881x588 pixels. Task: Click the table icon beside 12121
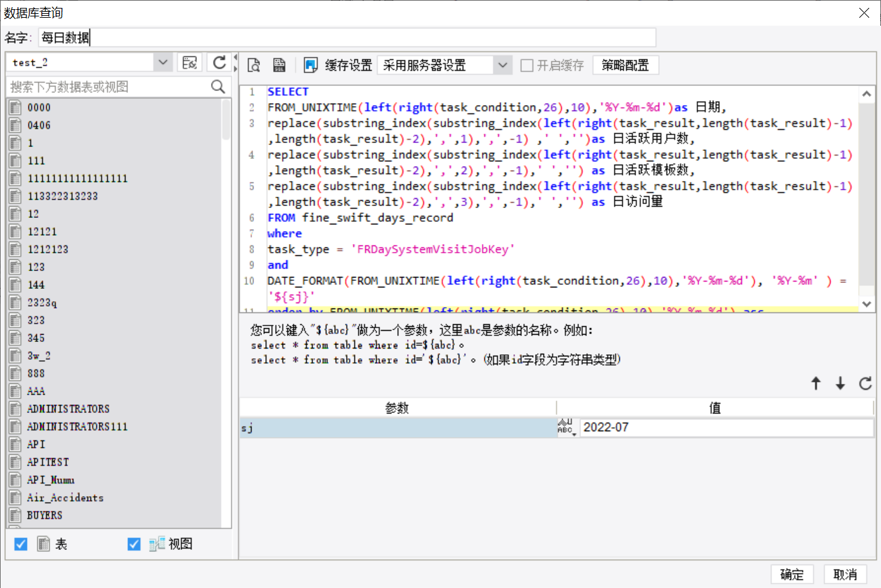pos(15,232)
